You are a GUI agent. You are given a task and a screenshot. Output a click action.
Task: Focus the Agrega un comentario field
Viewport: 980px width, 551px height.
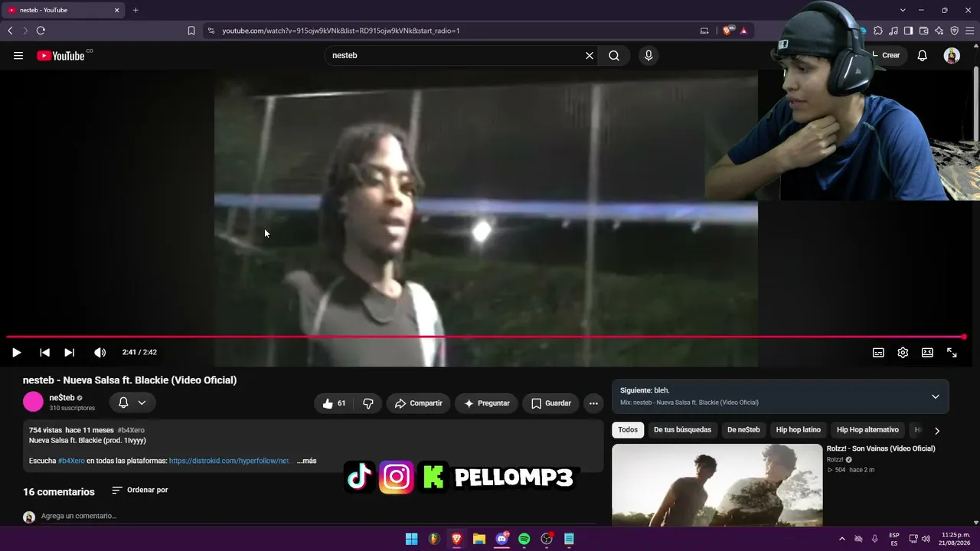pyautogui.click(x=318, y=517)
